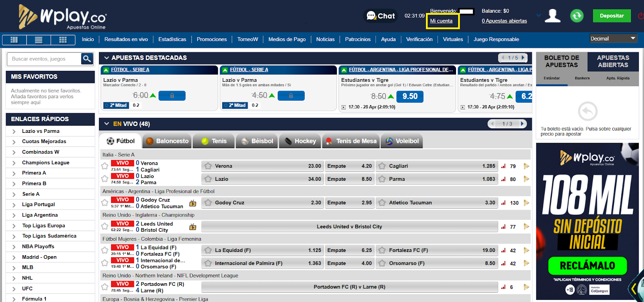Switch to grid layout view icon
Screen dimensions: 644x302
pos(63,39)
